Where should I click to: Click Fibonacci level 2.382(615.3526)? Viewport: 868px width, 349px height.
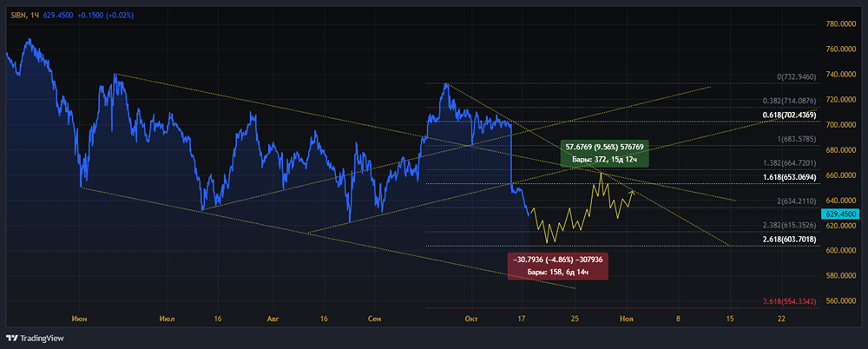(791, 225)
